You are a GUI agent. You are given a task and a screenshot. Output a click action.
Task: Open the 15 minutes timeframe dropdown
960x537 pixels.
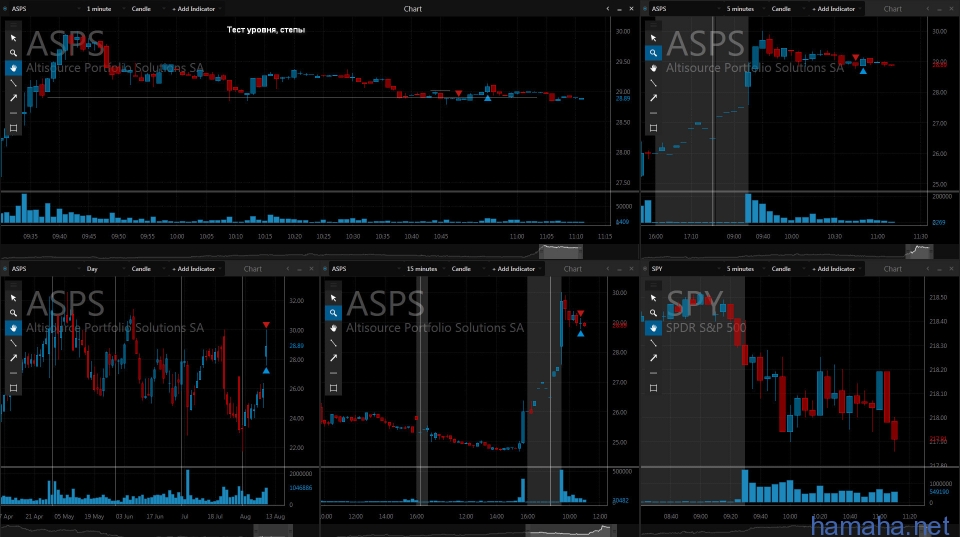pos(425,269)
